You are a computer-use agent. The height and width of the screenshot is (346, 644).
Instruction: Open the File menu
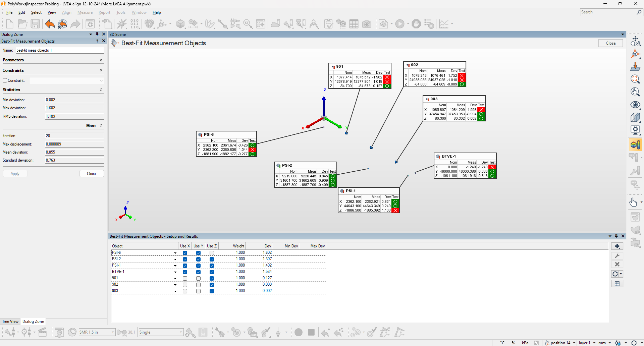[9, 12]
